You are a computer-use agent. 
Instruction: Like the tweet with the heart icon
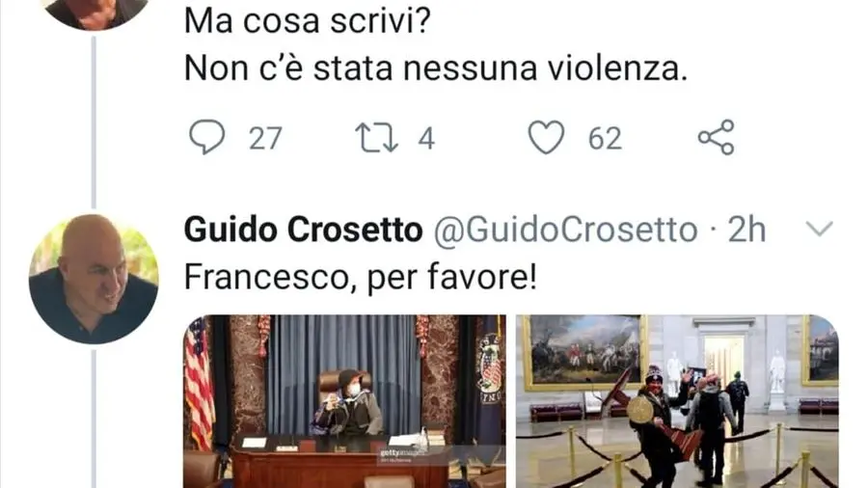coord(546,137)
